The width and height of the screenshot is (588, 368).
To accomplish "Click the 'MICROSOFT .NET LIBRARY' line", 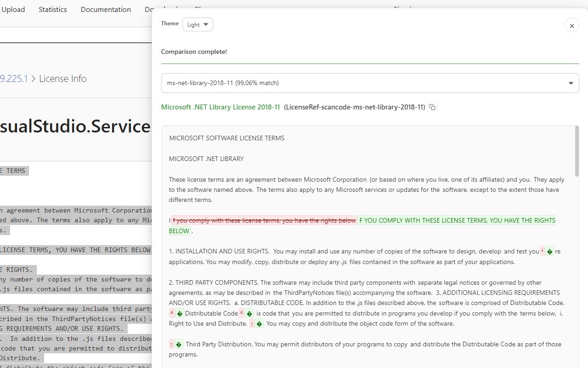I will (x=206, y=159).
